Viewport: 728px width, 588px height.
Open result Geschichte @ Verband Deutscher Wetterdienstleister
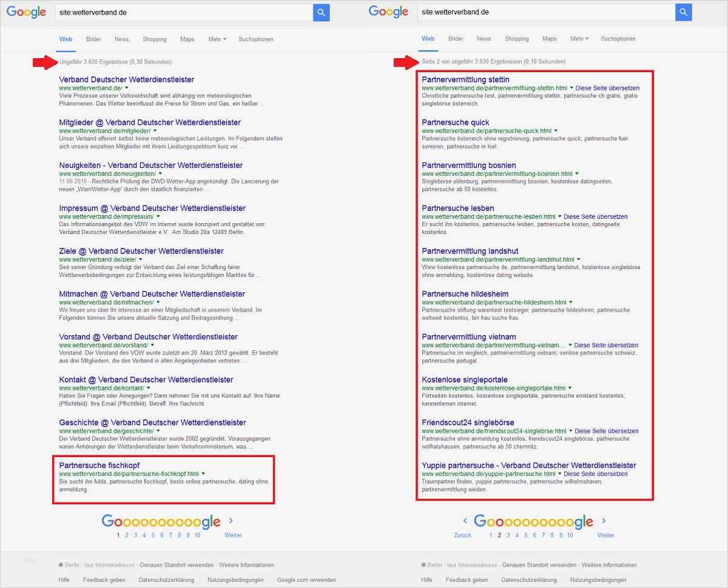pyautogui.click(x=153, y=423)
